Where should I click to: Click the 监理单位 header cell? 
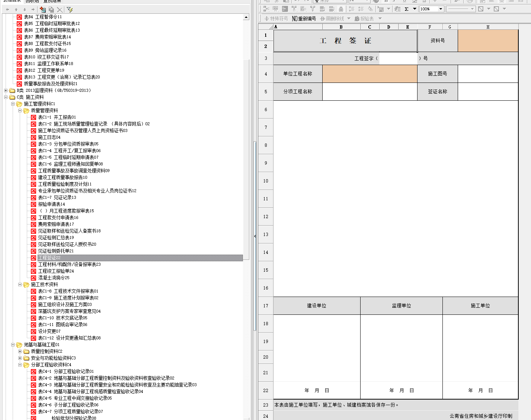[402, 306]
